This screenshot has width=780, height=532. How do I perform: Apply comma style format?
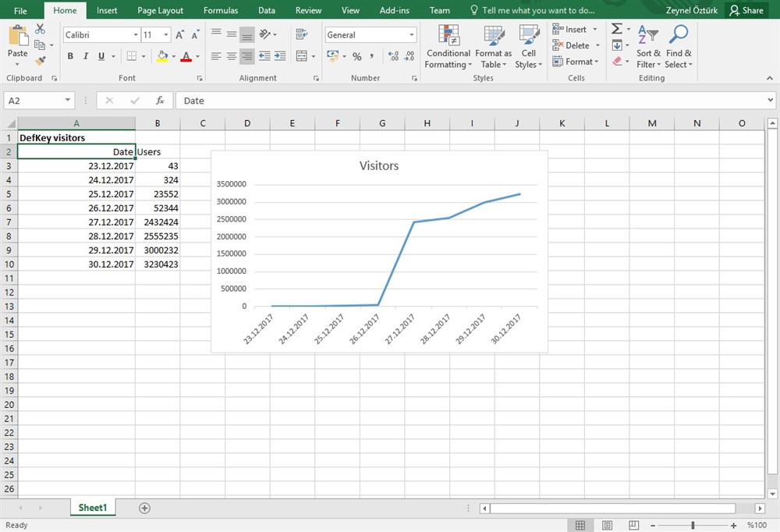pos(371,56)
